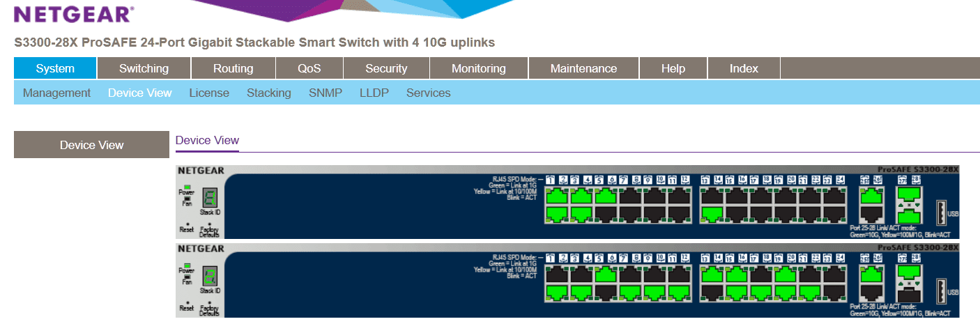Open the QoS menu tab
Viewport: 980px width, 333px height.
point(309,68)
